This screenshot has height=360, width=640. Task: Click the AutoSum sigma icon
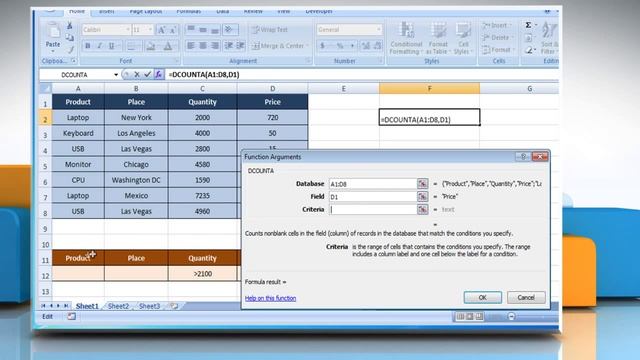coord(528,25)
